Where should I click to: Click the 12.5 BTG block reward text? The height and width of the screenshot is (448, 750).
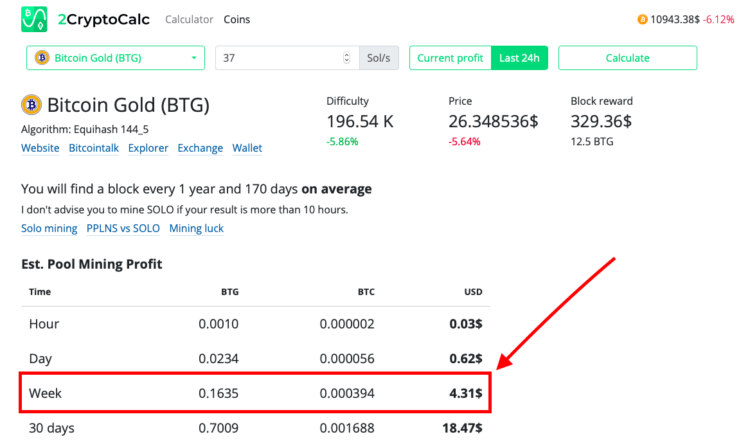[x=592, y=142]
